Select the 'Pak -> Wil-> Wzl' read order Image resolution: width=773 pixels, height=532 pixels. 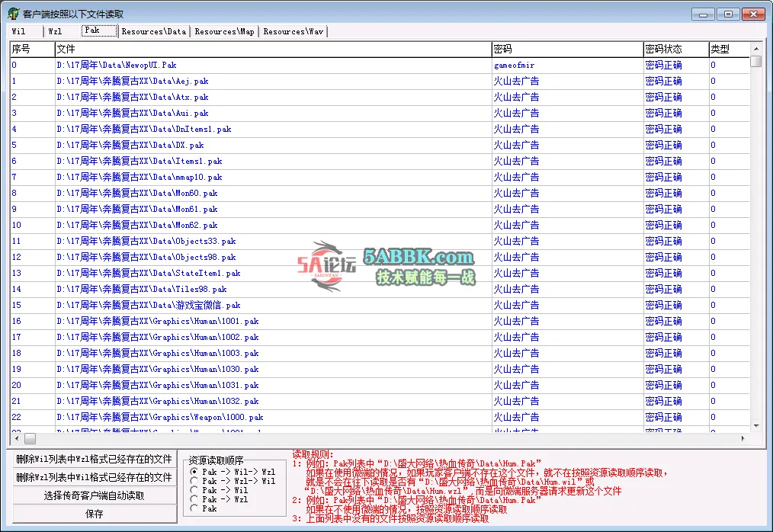[194, 473]
